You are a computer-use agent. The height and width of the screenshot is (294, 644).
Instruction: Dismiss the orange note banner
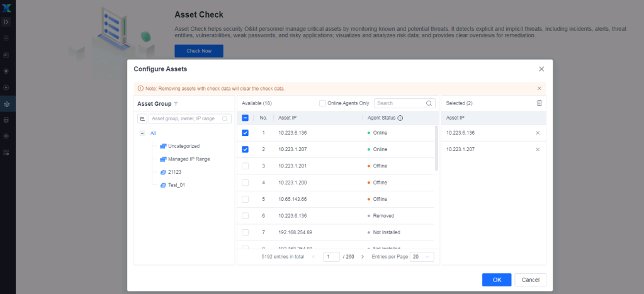(x=539, y=88)
